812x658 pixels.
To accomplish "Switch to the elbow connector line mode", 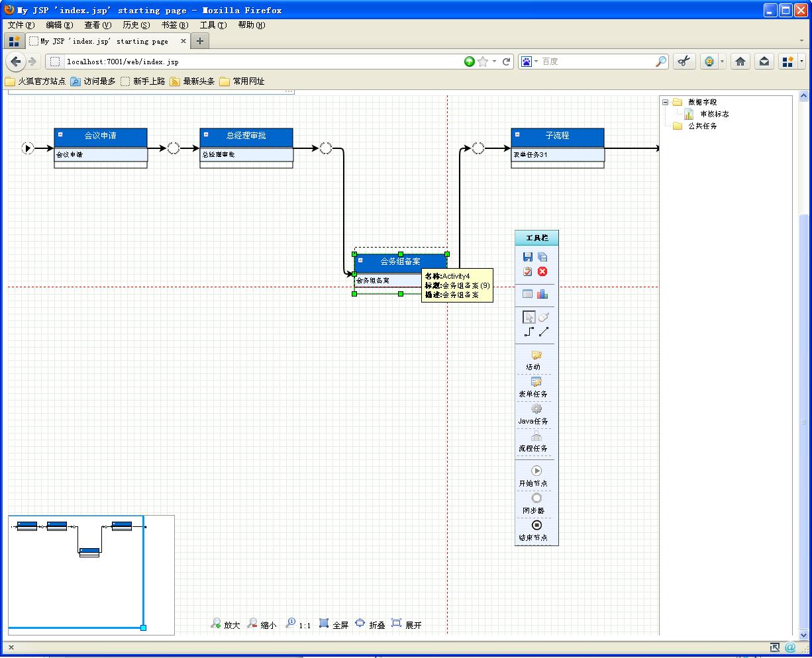I will click(x=529, y=332).
